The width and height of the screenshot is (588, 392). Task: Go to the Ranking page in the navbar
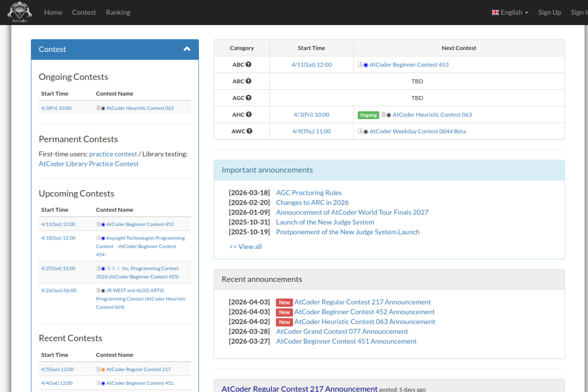click(118, 12)
